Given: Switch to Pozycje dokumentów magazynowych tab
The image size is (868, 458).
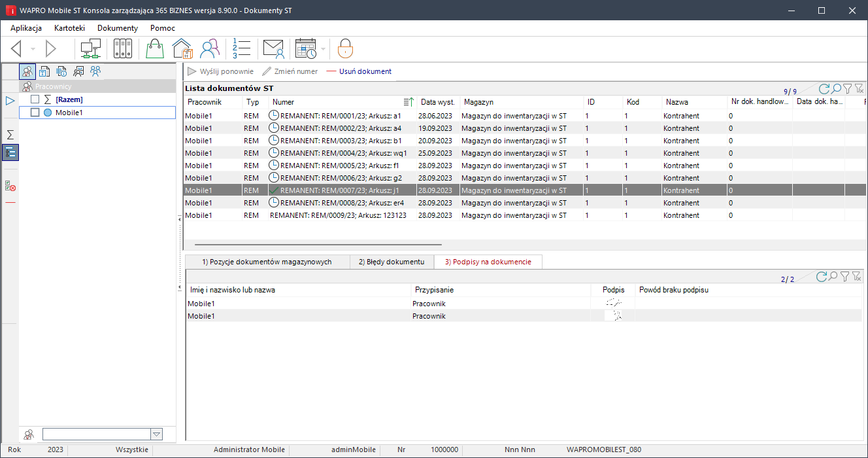Looking at the screenshot, I should coord(267,262).
